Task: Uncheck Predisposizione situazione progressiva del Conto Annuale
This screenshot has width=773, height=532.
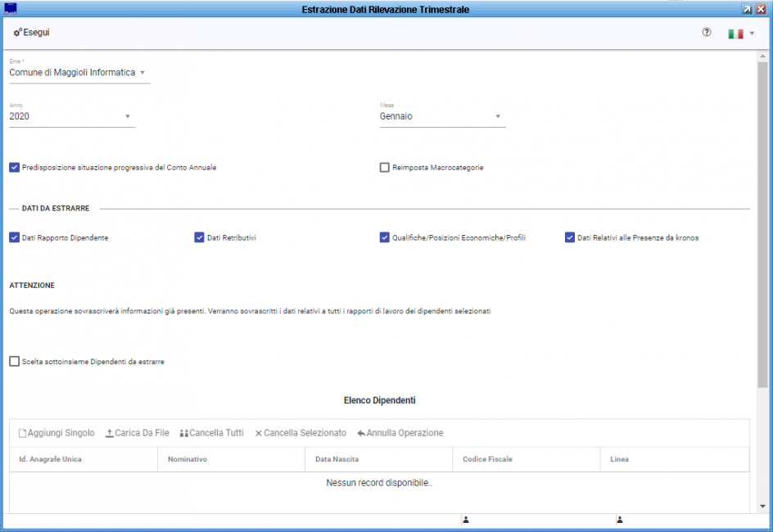Action: [x=14, y=168]
